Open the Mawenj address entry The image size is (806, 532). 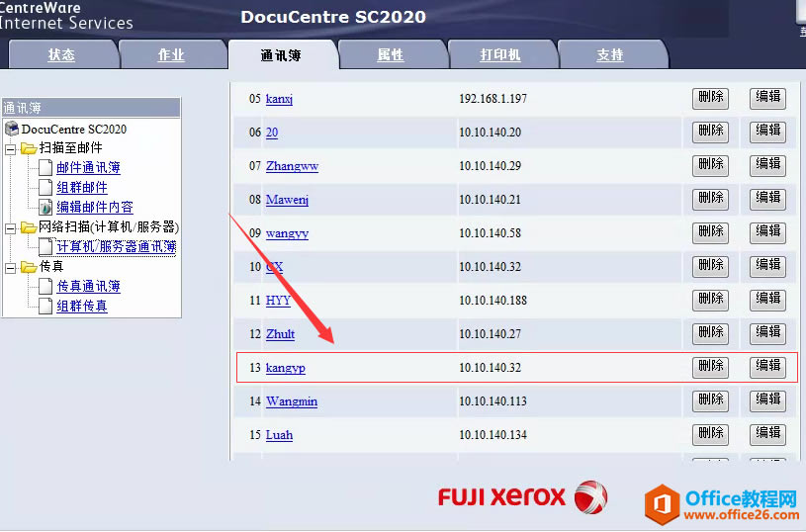[x=287, y=200]
